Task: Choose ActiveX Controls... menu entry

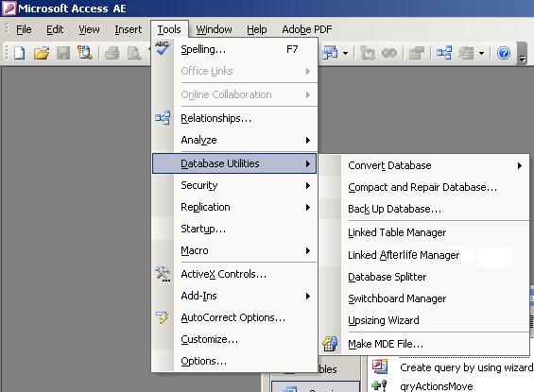Action: [234, 274]
